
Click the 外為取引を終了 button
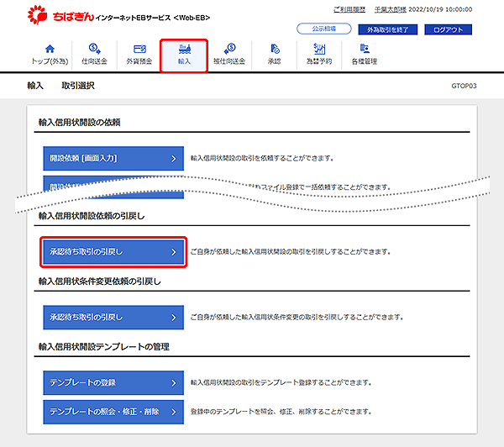click(x=387, y=29)
